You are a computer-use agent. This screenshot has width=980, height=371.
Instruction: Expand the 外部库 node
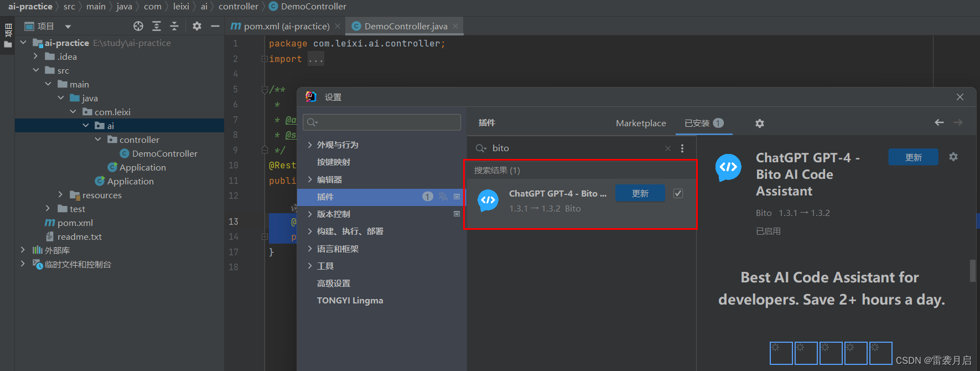23,250
